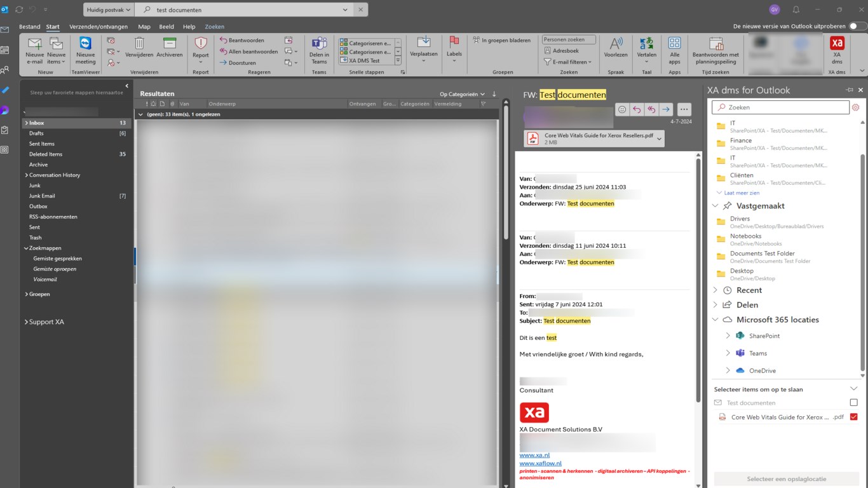Switch to the Map tab
This screenshot has height=488, width=868.
click(x=144, y=27)
